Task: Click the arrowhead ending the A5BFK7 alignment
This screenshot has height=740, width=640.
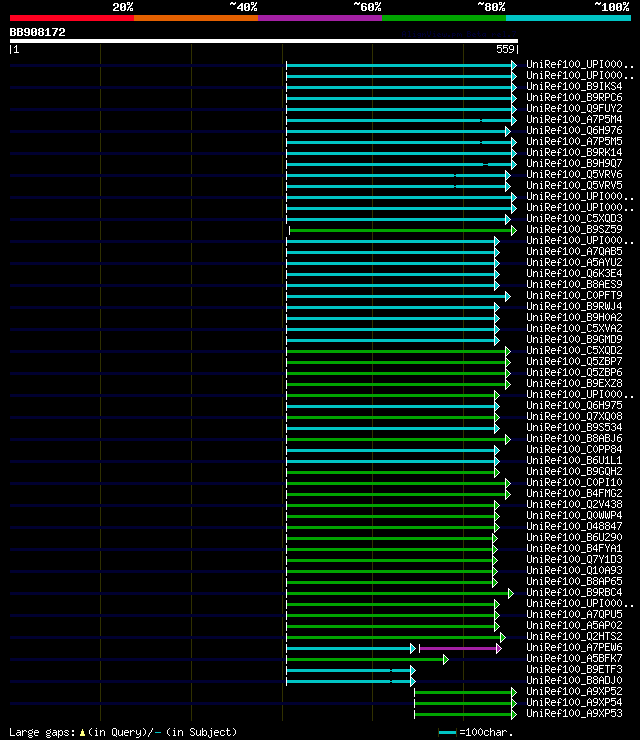Action: tap(446, 660)
